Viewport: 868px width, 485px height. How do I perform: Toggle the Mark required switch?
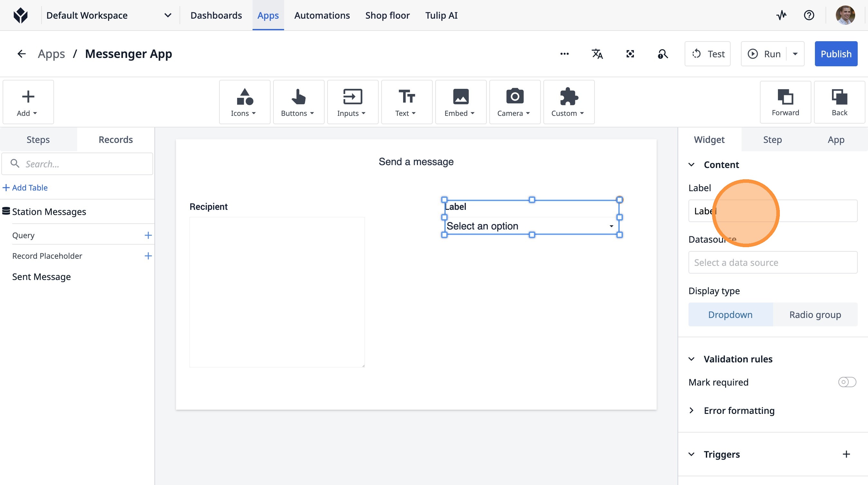[847, 382]
